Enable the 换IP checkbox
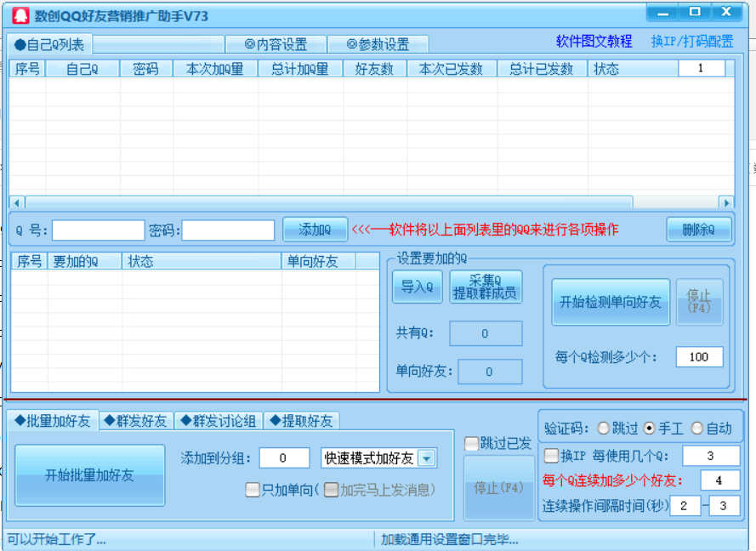756x551 pixels. point(551,456)
